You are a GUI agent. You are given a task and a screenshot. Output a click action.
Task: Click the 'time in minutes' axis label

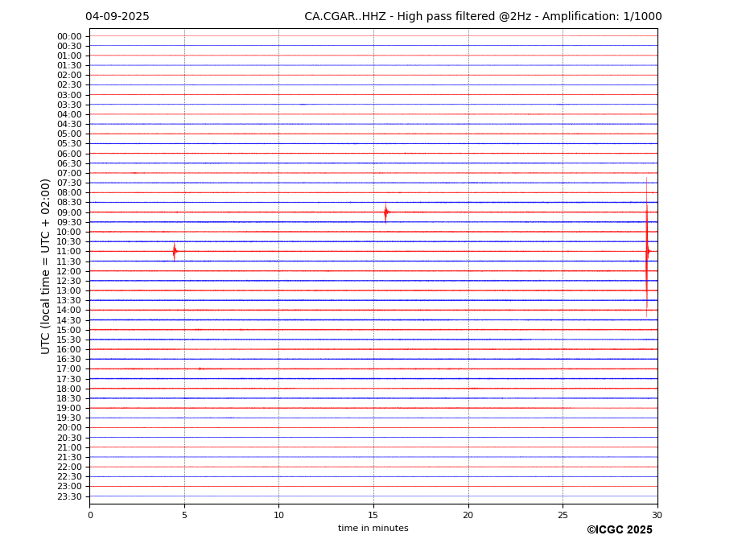point(373,528)
